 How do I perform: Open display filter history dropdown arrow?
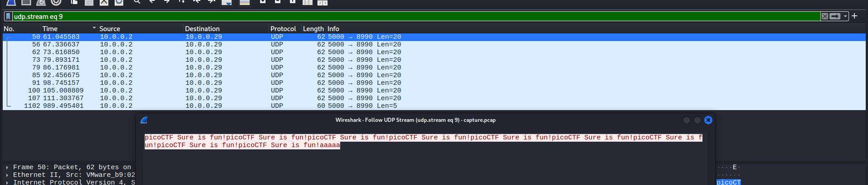point(845,16)
